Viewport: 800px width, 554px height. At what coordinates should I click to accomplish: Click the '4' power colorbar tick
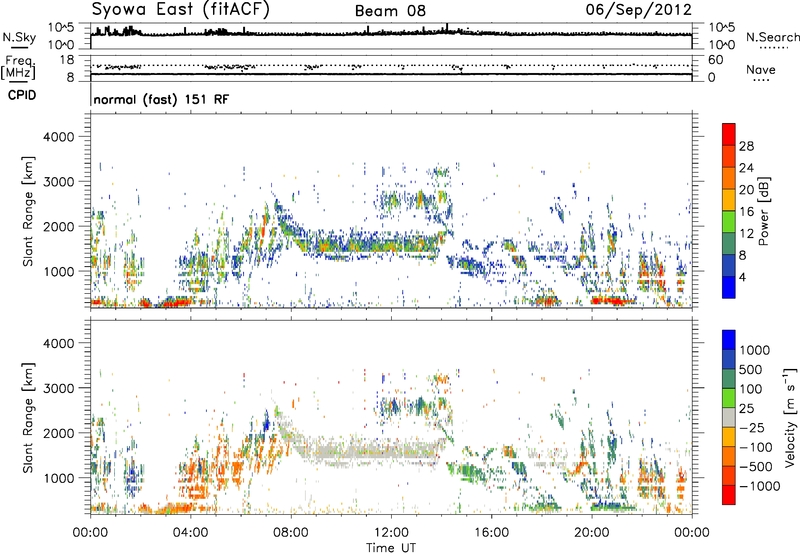tap(743, 277)
